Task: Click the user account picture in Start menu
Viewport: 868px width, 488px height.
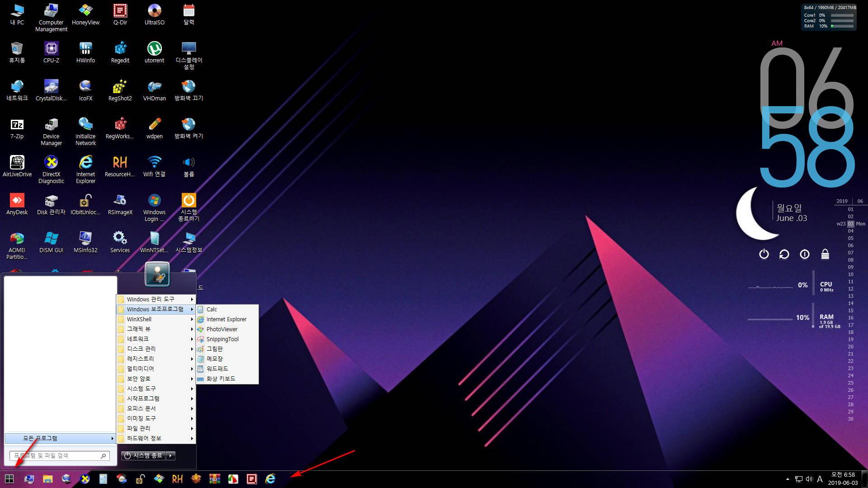Action: pyautogui.click(x=157, y=274)
